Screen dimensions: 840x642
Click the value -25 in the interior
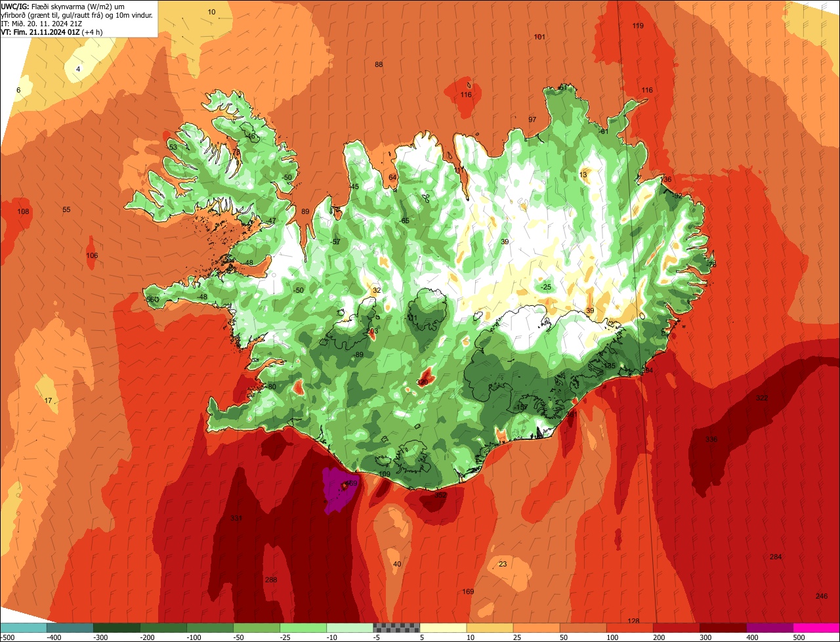click(546, 287)
